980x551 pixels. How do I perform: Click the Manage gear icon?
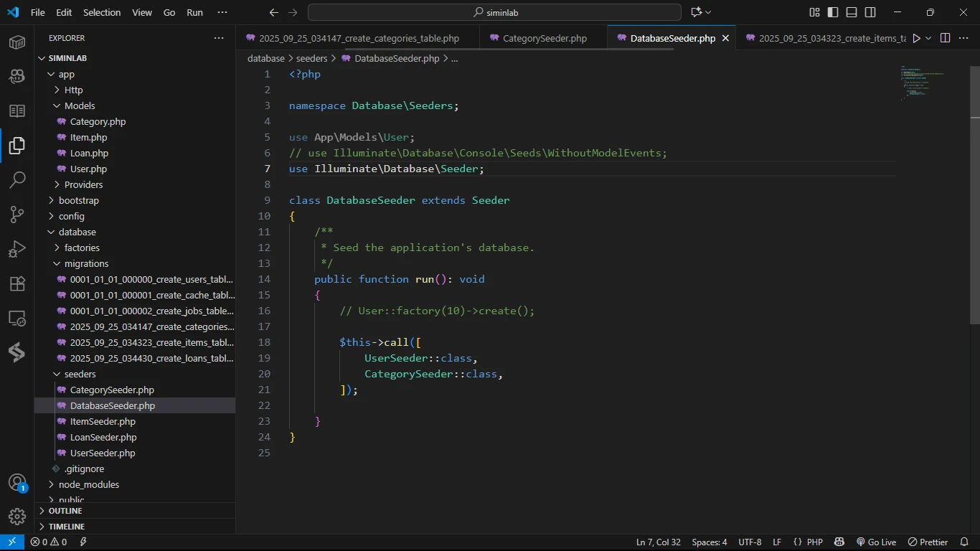[x=17, y=516]
